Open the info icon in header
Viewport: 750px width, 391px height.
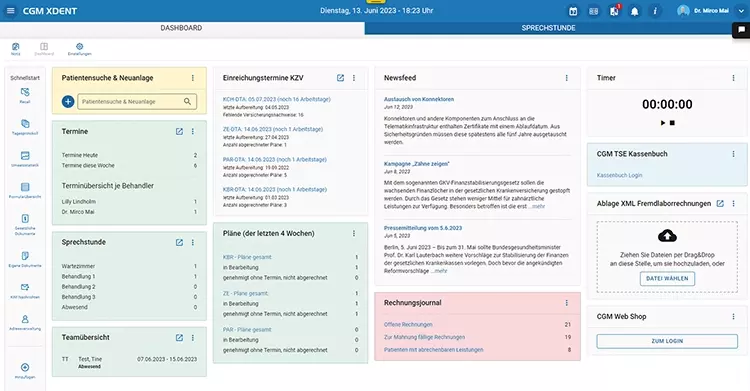coord(655,11)
